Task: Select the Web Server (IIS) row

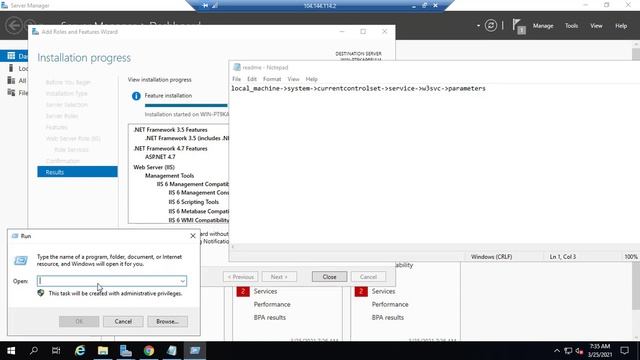Action: [154, 167]
